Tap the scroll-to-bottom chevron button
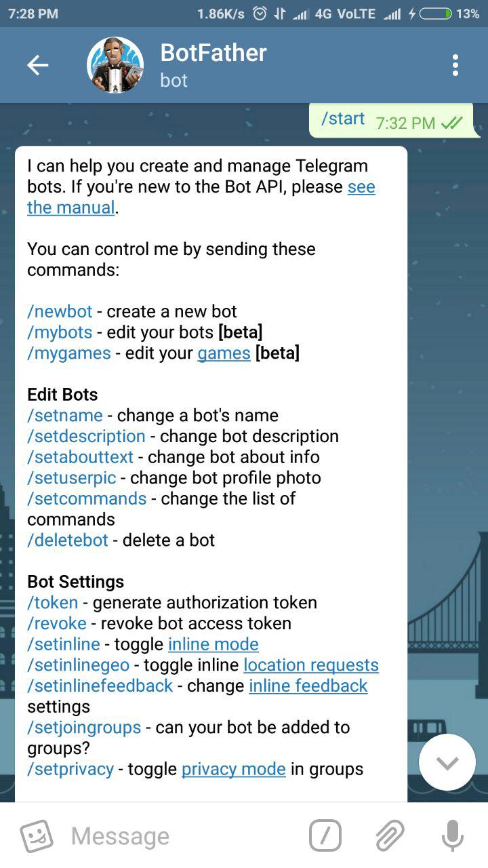 pyautogui.click(x=447, y=762)
